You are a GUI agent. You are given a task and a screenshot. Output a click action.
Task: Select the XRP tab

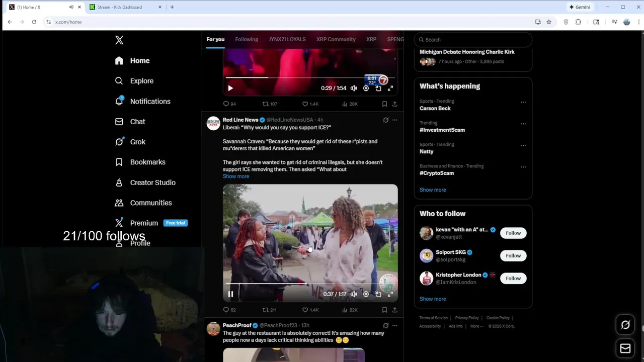click(371, 39)
